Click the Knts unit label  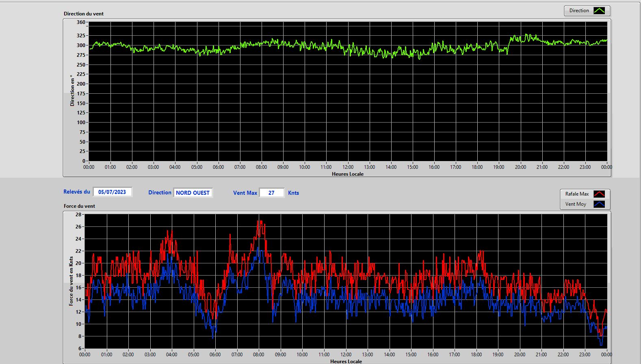[293, 193]
